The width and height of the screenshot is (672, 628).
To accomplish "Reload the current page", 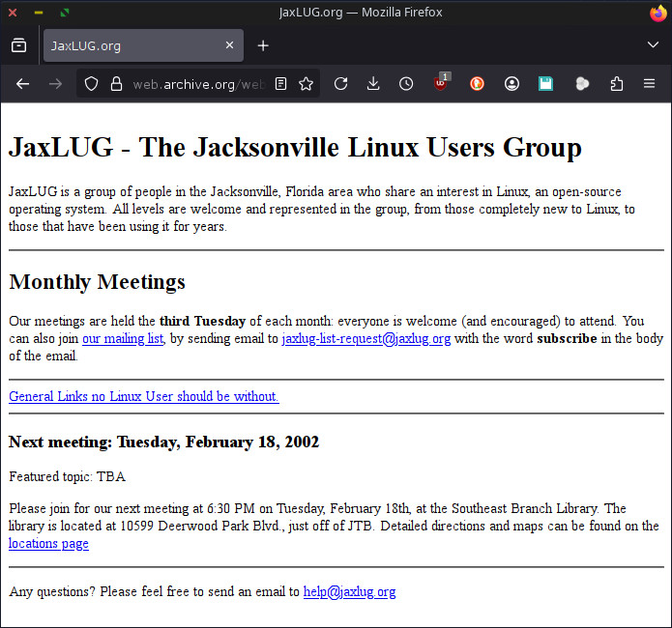I will (x=340, y=84).
